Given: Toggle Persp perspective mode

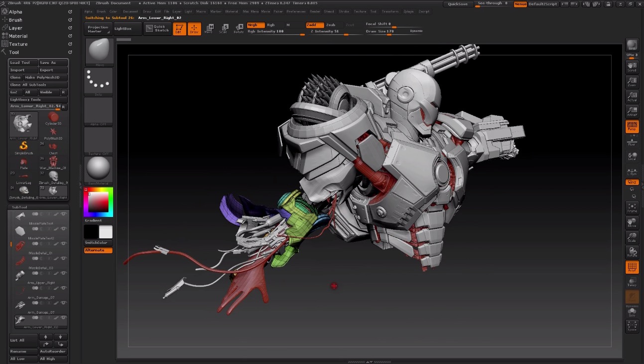Looking at the screenshot, I should (632, 127).
